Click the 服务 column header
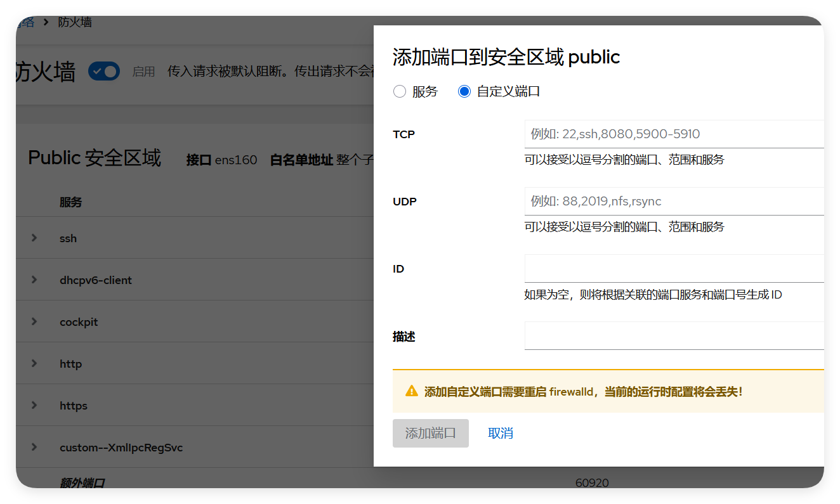 click(x=70, y=202)
